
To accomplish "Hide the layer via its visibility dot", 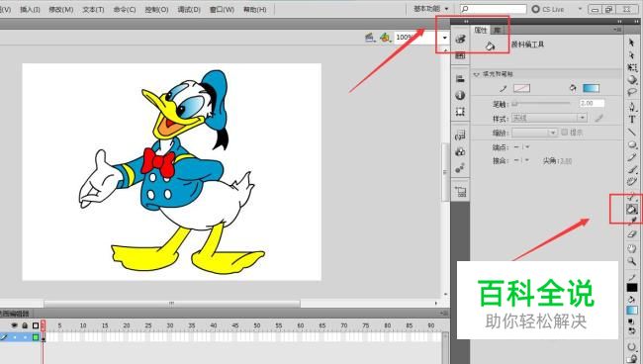I will 15,337.
